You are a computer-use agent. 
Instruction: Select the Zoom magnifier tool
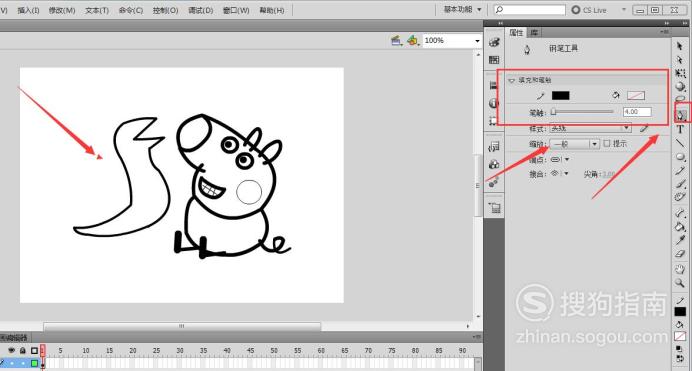(680, 283)
